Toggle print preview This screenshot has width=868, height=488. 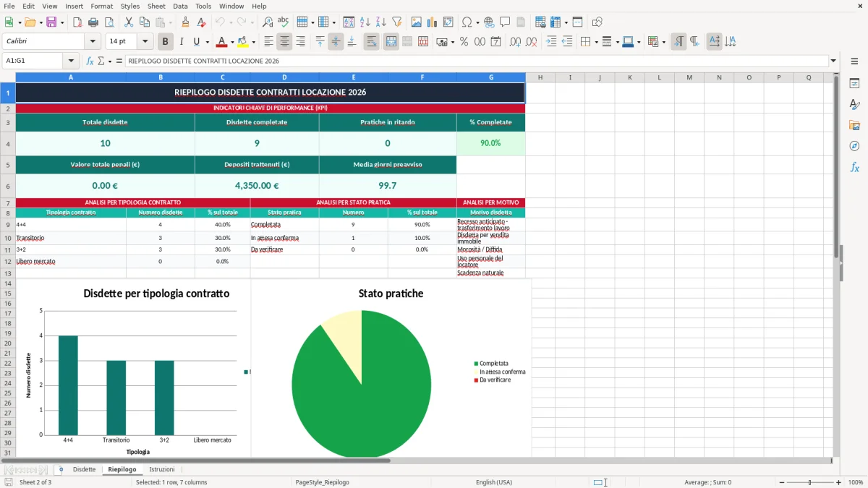click(108, 22)
